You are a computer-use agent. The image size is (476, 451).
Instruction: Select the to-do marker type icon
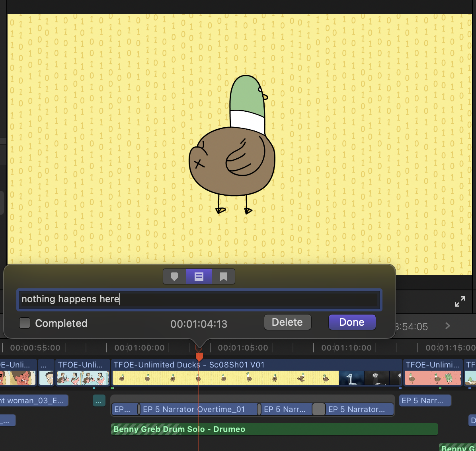coord(199,277)
